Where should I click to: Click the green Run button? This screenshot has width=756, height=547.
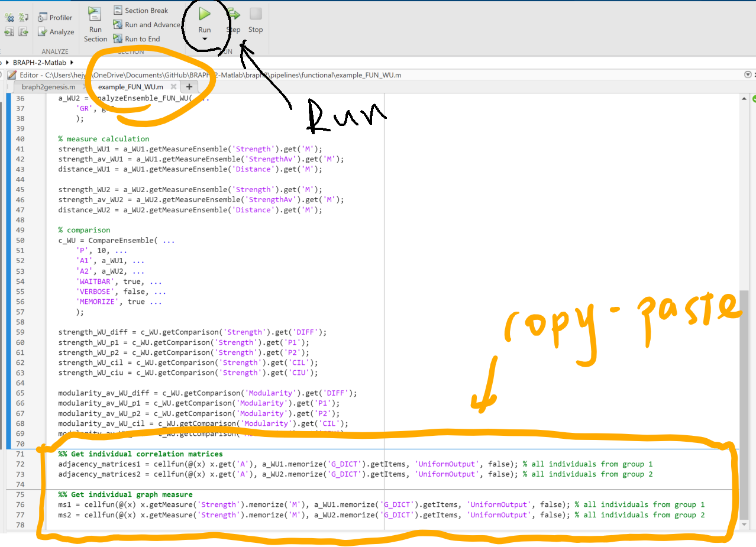click(x=204, y=14)
